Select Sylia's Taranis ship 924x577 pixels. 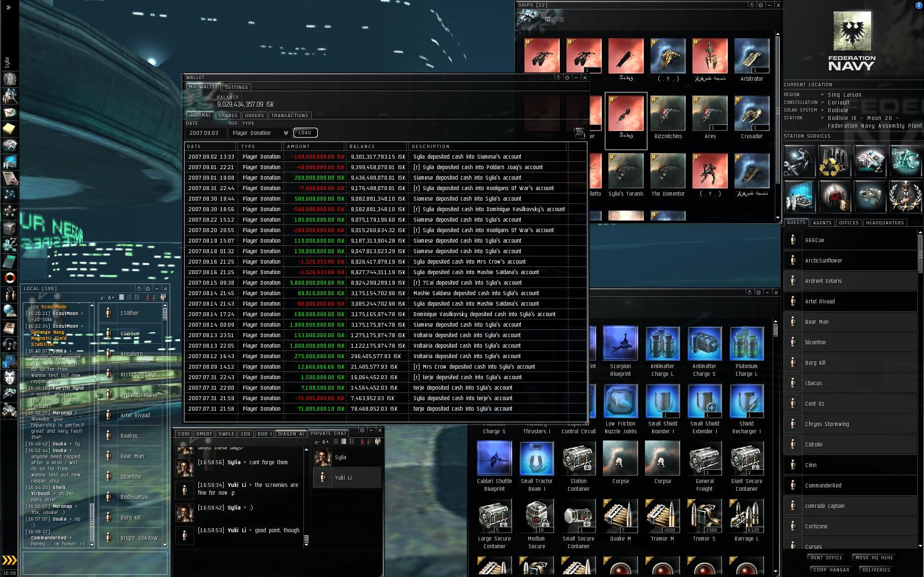(626, 175)
